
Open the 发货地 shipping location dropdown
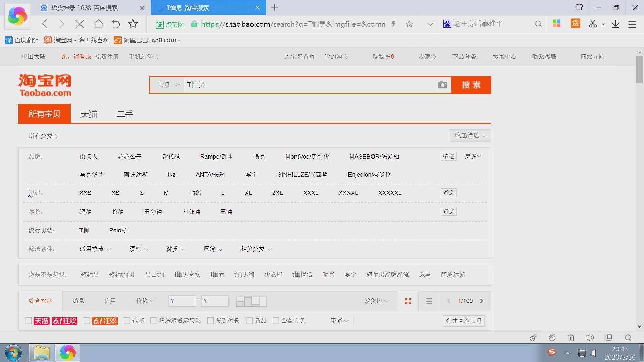[x=376, y=301]
